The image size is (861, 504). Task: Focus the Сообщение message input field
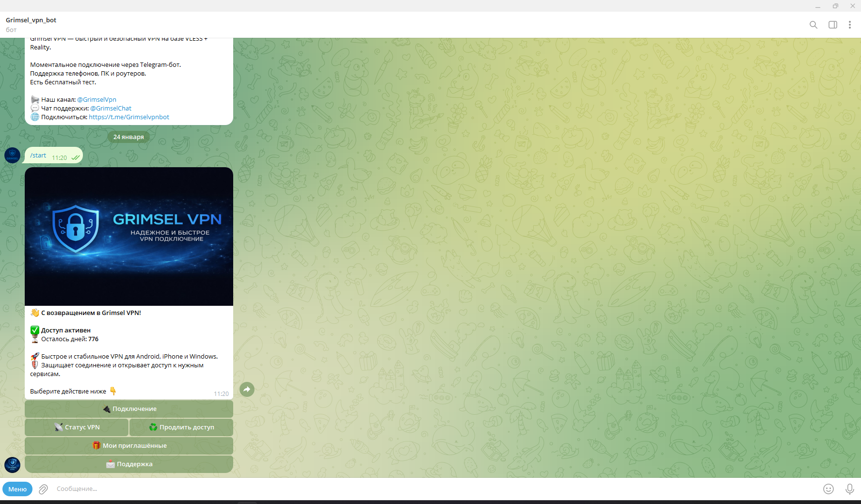tap(436, 489)
